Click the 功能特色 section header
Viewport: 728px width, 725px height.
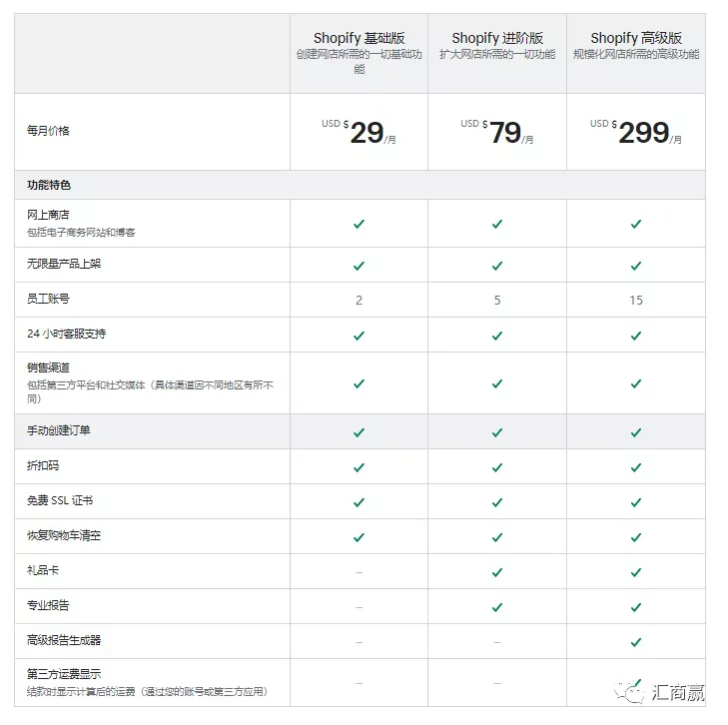49,185
